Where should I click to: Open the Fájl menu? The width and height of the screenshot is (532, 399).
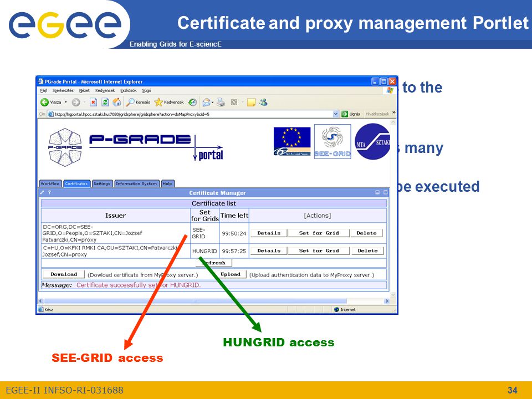43,90
